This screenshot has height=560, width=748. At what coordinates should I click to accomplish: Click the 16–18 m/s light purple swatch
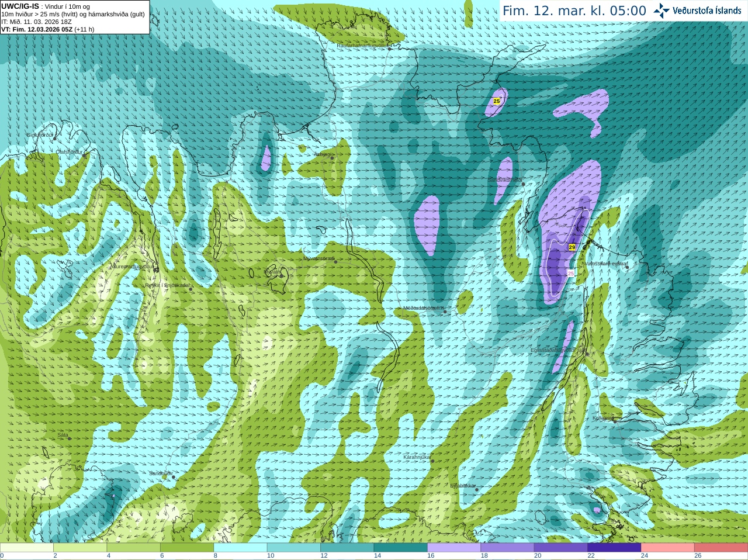(454, 548)
